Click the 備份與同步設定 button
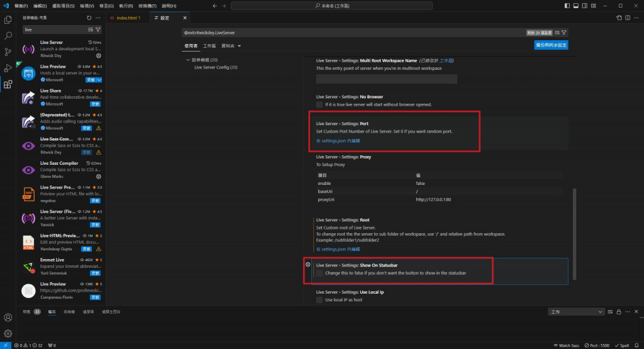The width and height of the screenshot is (644, 349). pos(551,45)
